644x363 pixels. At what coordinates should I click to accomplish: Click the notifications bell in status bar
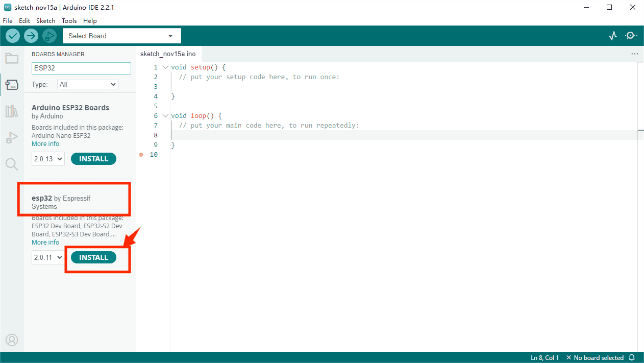tap(632, 357)
